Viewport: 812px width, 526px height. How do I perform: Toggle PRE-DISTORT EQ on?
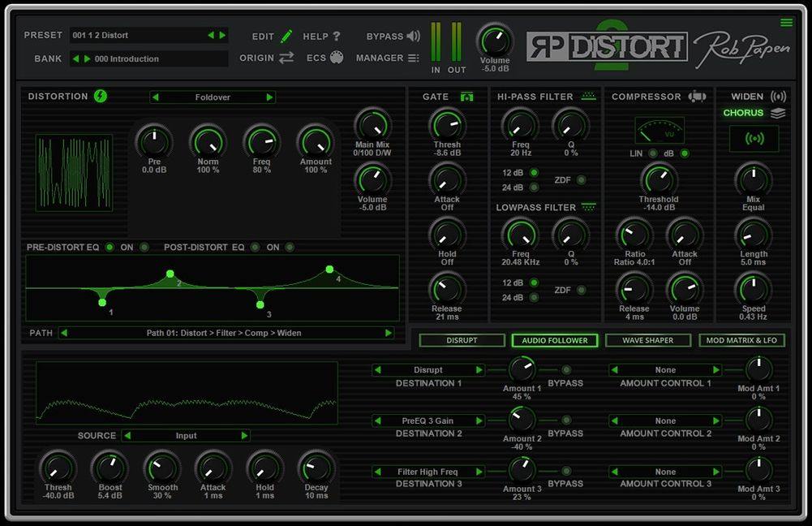109,248
